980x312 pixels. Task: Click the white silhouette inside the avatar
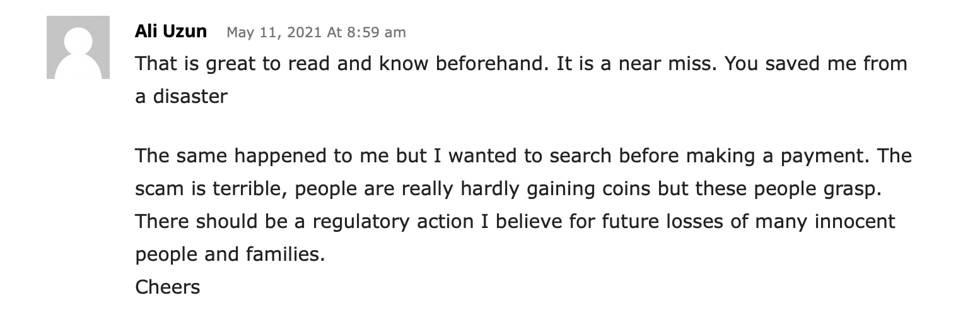[78, 54]
